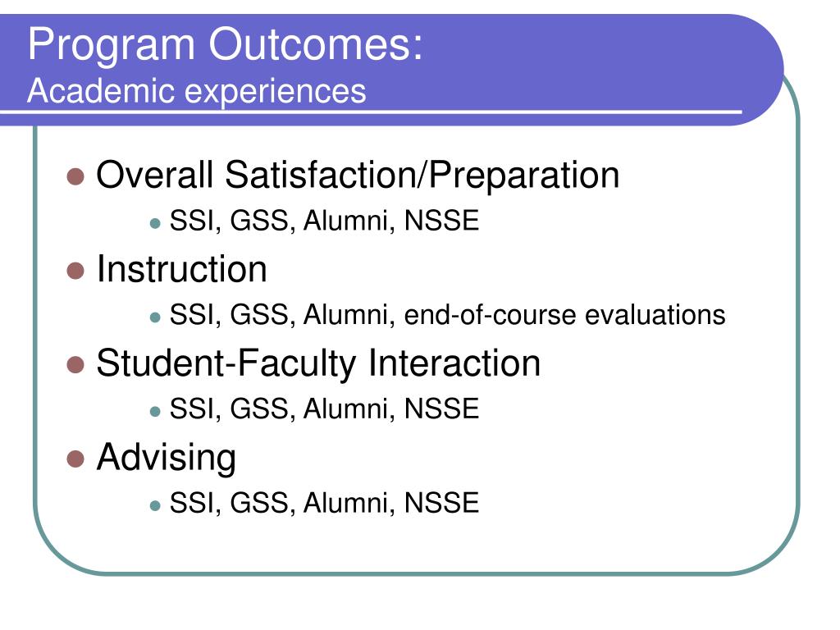Click the 'Overall Satisfaction/Preparation' heading
Viewport: 840px width, 630px height.
click(x=358, y=176)
